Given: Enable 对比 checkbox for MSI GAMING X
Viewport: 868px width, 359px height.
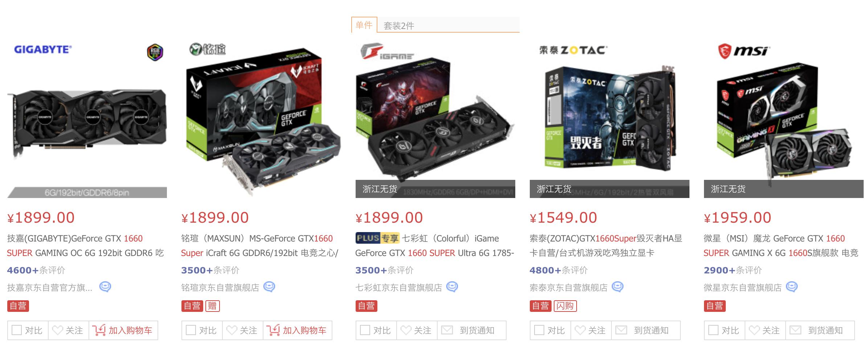Looking at the screenshot, I should tap(713, 330).
